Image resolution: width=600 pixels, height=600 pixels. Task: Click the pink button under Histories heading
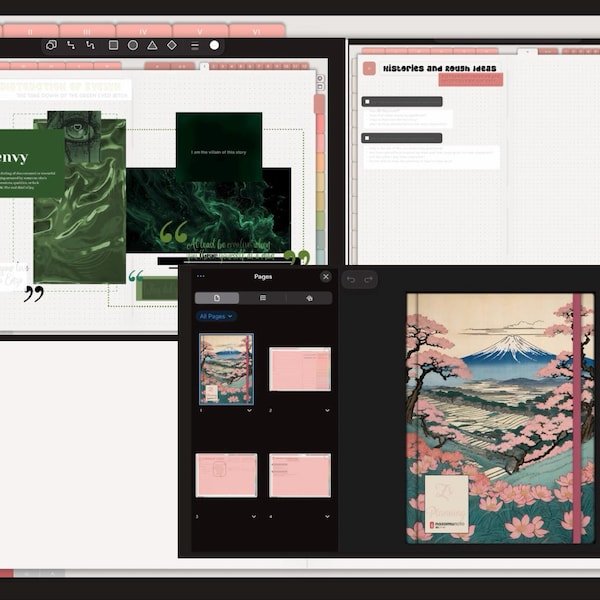click(471, 80)
